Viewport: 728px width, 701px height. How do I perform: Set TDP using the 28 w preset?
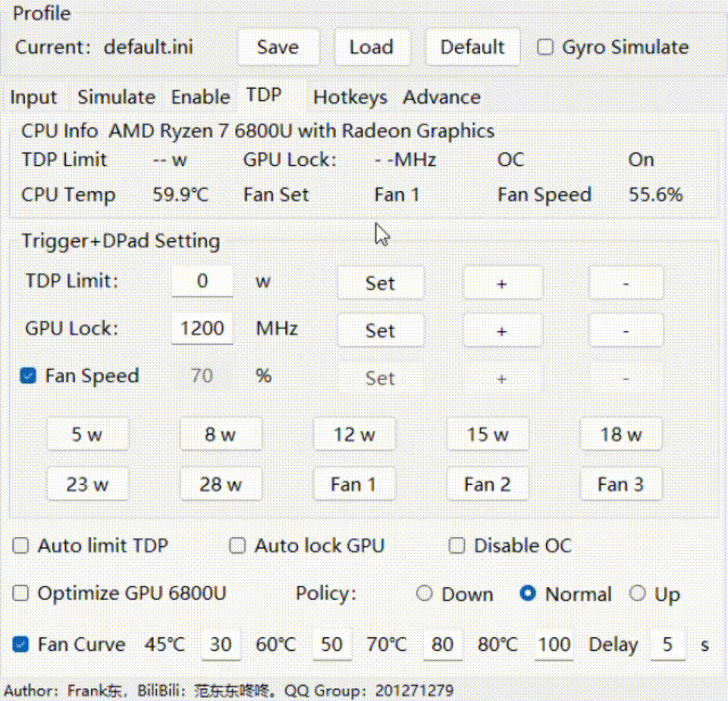click(x=221, y=484)
